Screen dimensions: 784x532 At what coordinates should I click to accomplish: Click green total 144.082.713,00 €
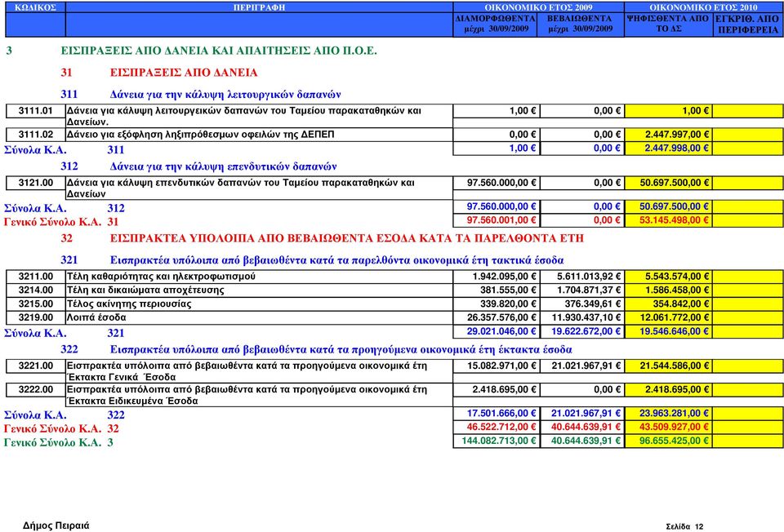[x=498, y=441]
